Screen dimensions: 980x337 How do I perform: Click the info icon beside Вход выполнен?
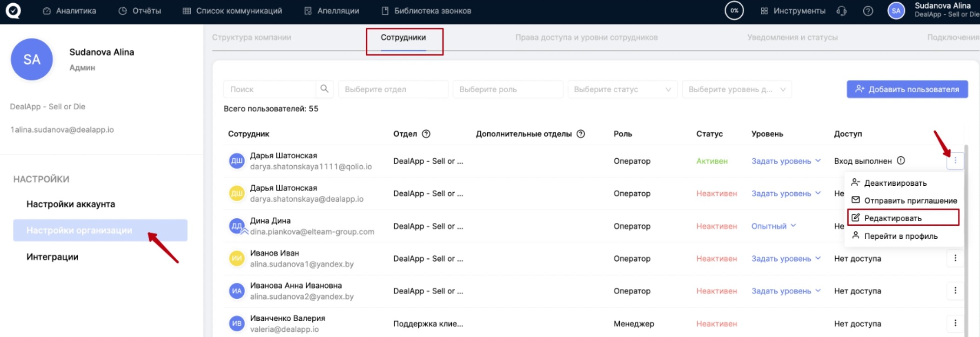coord(901,161)
